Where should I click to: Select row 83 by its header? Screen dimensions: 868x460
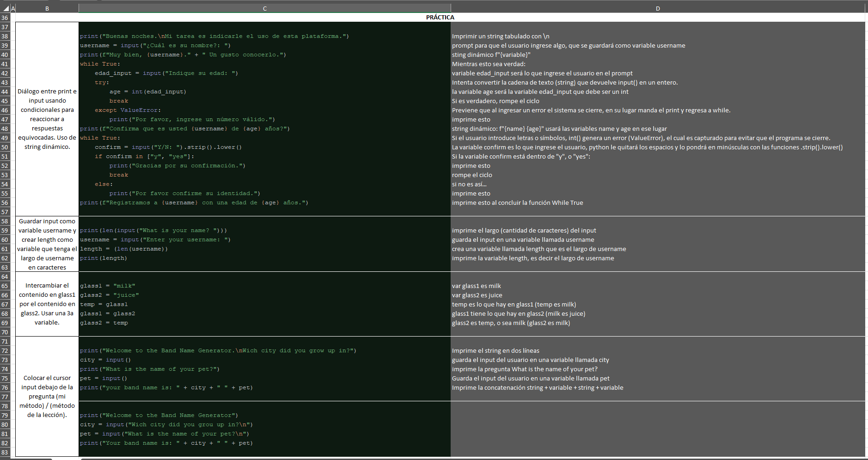(5, 452)
